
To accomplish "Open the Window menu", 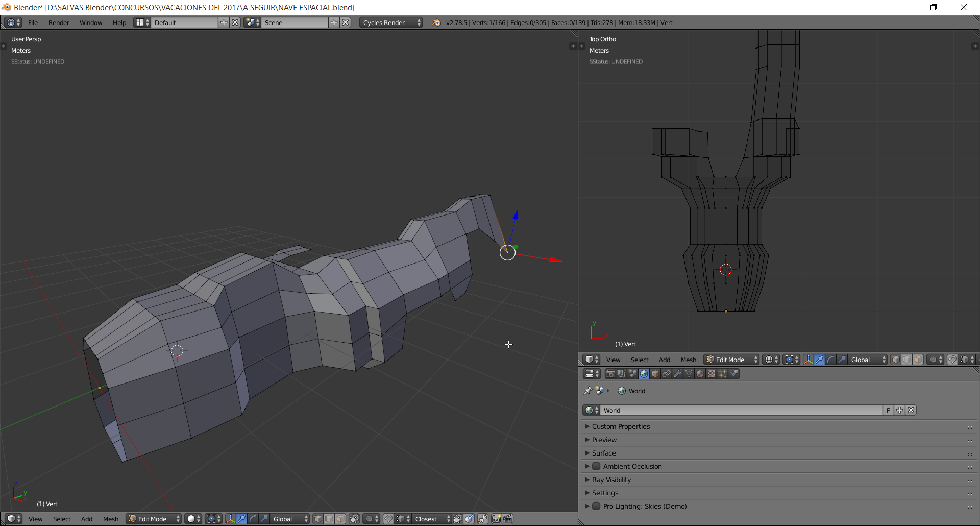I will point(91,22).
